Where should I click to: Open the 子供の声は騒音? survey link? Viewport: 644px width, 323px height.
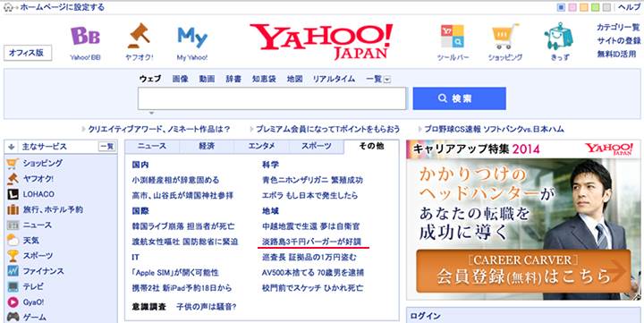(x=207, y=307)
